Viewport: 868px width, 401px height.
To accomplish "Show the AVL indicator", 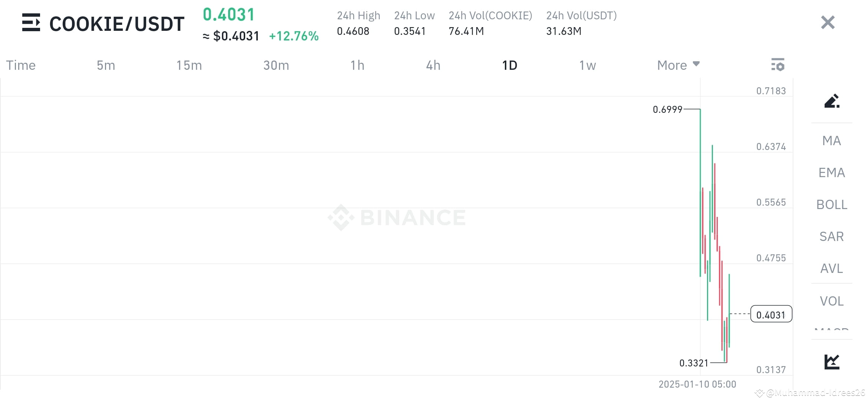I will 831,268.
